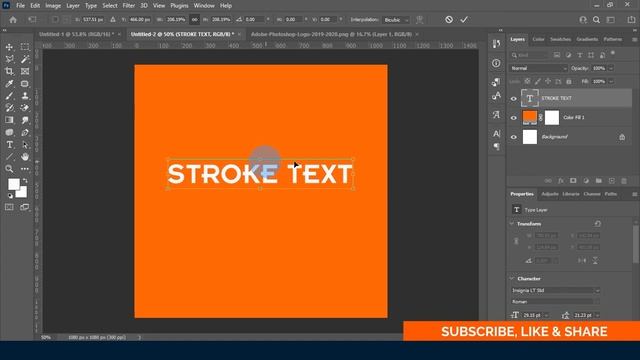Open the Interpolation Bicubic dropdown
The width and height of the screenshot is (640, 360).
tap(396, 20)
